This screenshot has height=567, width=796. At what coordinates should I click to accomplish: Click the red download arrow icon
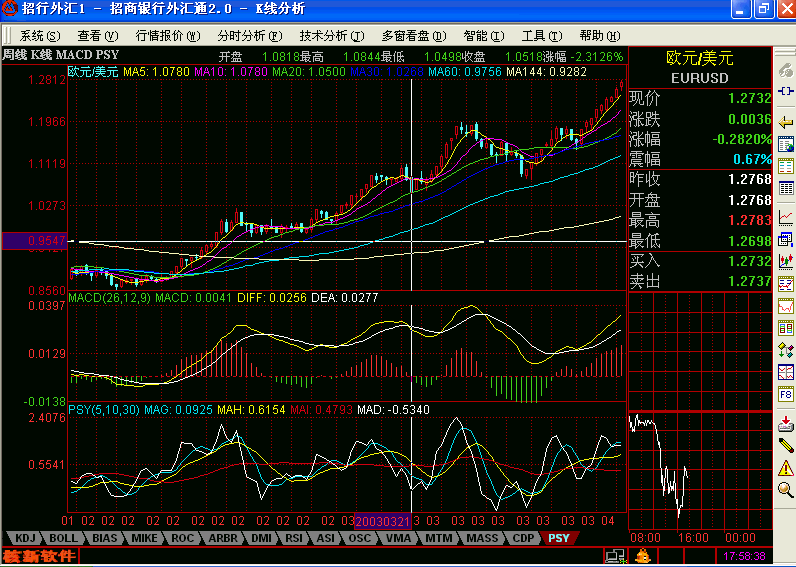click(785, 424)
